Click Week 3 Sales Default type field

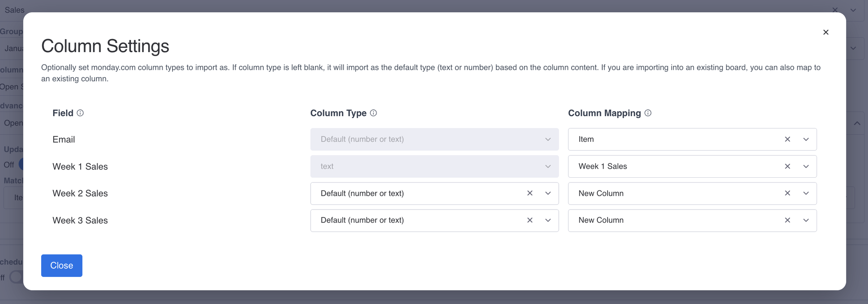434,220
